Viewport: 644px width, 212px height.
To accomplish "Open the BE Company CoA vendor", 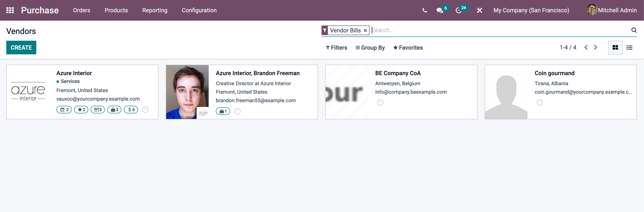I will click(401, 92).
